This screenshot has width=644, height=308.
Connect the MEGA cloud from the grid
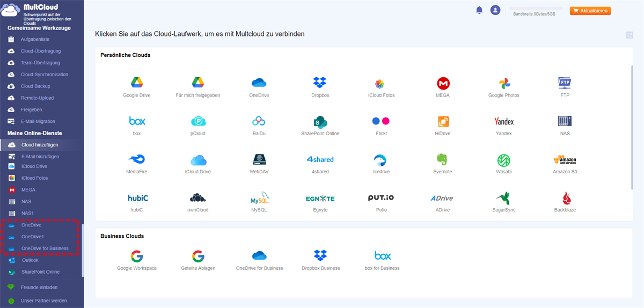(443, 83)
